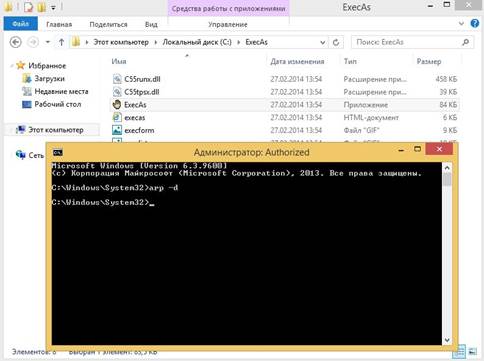Select Этот компьютер in navigation pane

(x=56, y=130)
